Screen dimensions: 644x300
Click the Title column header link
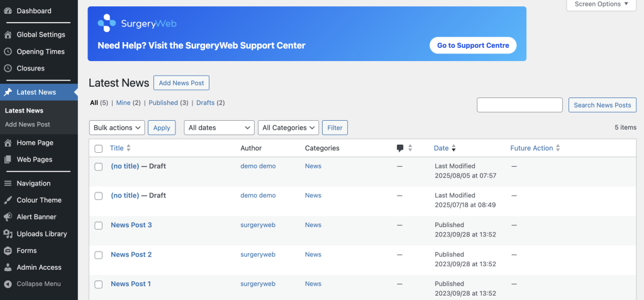[116, 148]
